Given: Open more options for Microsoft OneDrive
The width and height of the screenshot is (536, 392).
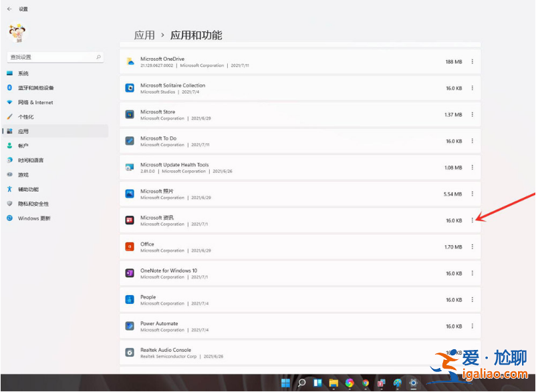Looking at the screenshot, I should point(473,61).
